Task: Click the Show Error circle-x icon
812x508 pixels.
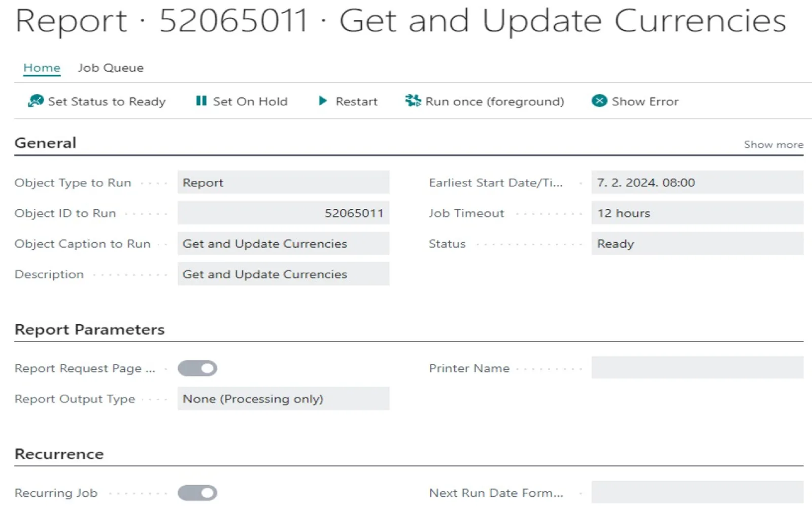Action: tap(599, 101)
